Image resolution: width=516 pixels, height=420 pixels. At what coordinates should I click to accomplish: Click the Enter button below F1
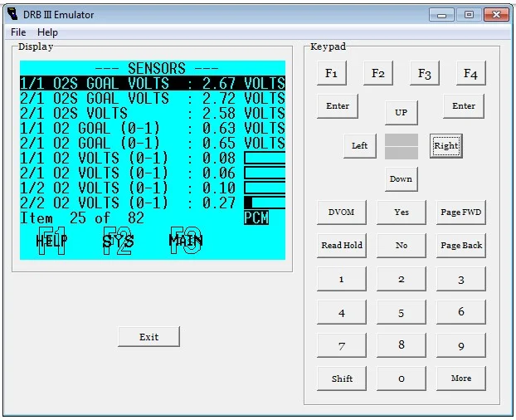pyautogui.click(x=338, y=106)
